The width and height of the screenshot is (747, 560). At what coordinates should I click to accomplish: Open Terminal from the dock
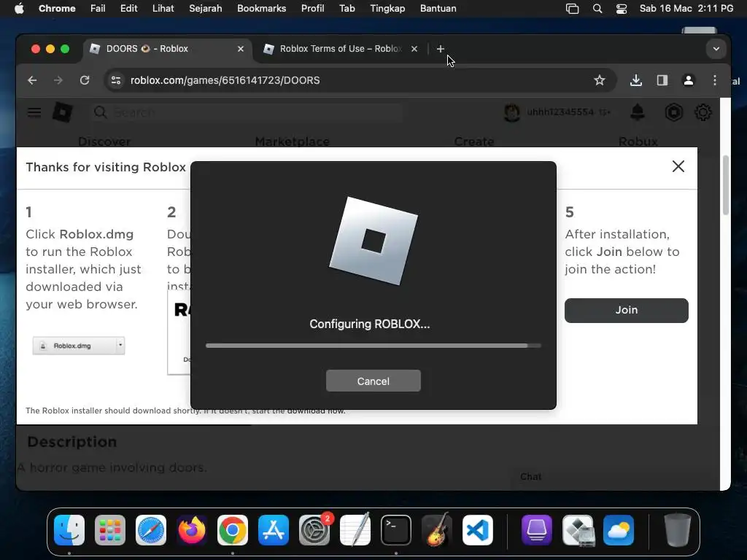(396, 530)
